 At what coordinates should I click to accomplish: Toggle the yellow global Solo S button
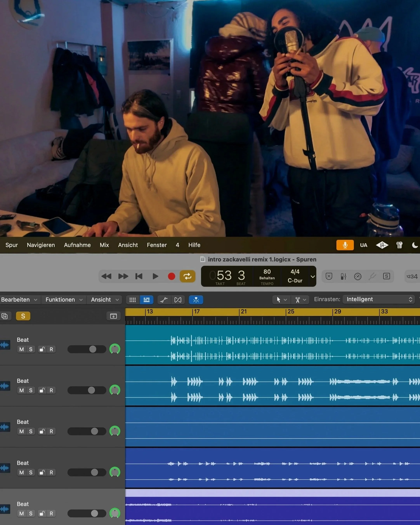23,316
